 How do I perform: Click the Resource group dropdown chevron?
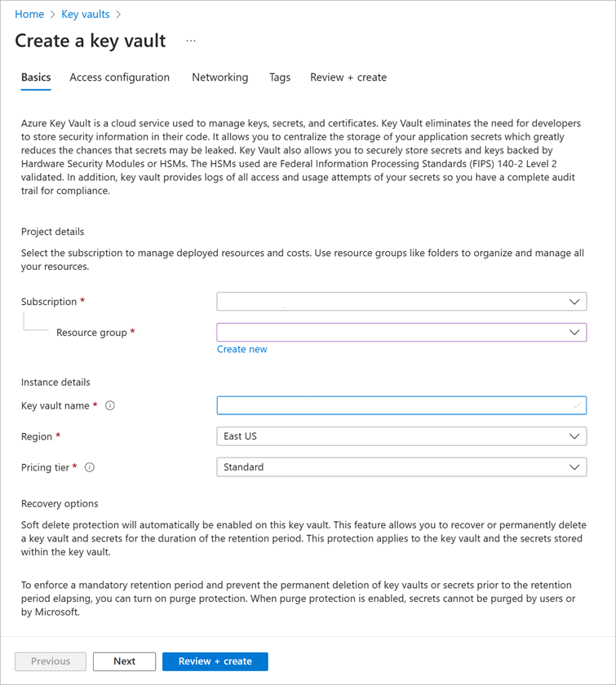click(x=574, y=333)
